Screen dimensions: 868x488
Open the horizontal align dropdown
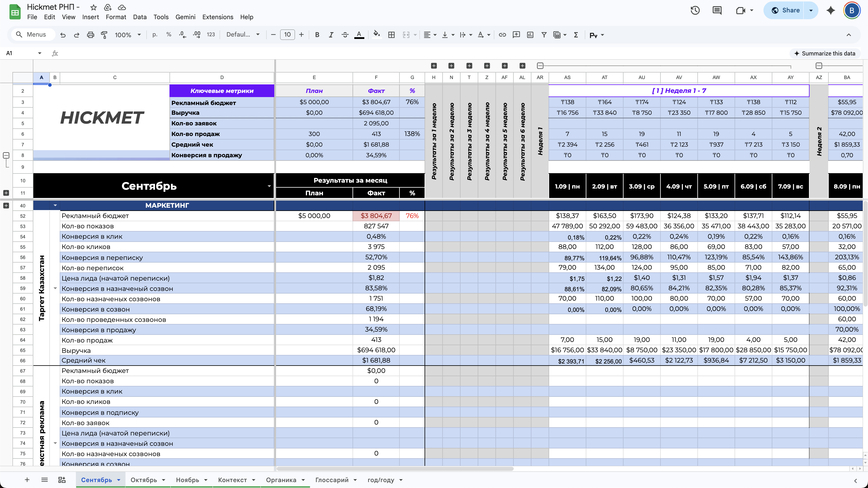pyautogui.click(x=430, y=35)
